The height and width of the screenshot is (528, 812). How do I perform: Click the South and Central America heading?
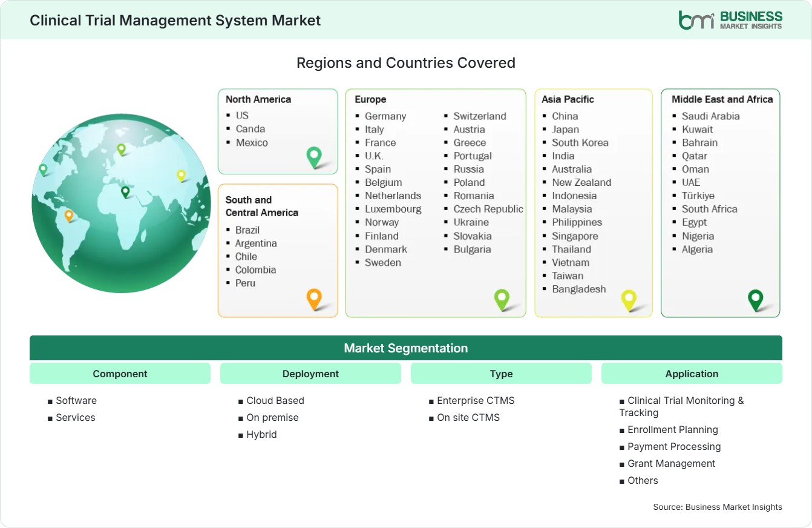262,206
